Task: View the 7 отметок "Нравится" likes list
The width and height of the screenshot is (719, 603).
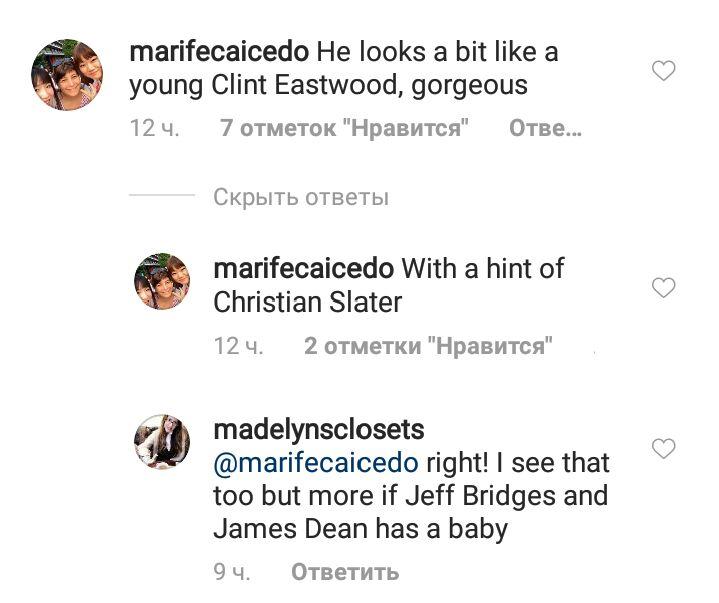Action: click(344, 129)
